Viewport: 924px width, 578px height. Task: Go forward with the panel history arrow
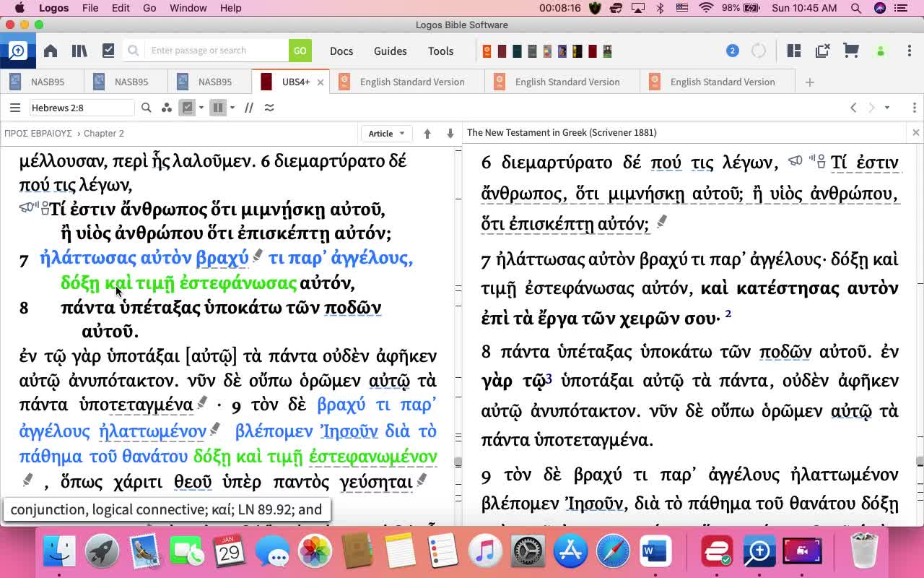[871, 108]
